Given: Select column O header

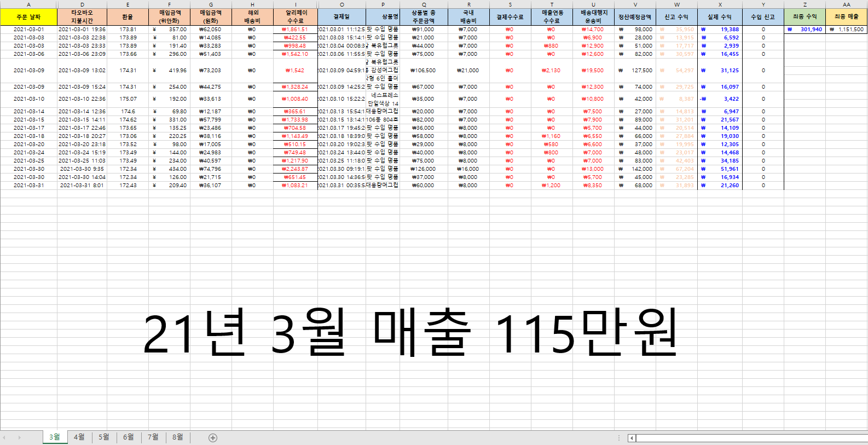Looking at the screenshot, I should pos(342,4).
